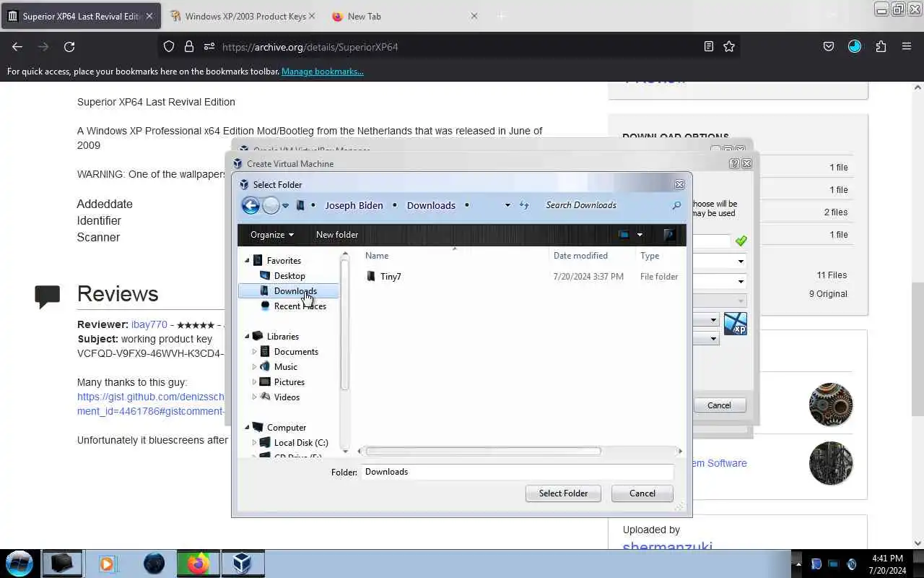Viewport: 924px width, 578px height.
Task: Click the search magnifier in Select Folder
Action: pos(676,205)
